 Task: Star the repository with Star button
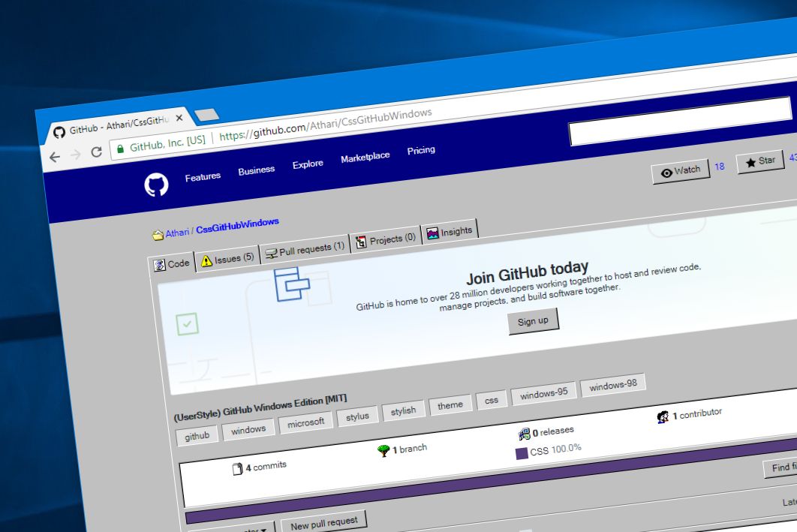coord(760,161)
